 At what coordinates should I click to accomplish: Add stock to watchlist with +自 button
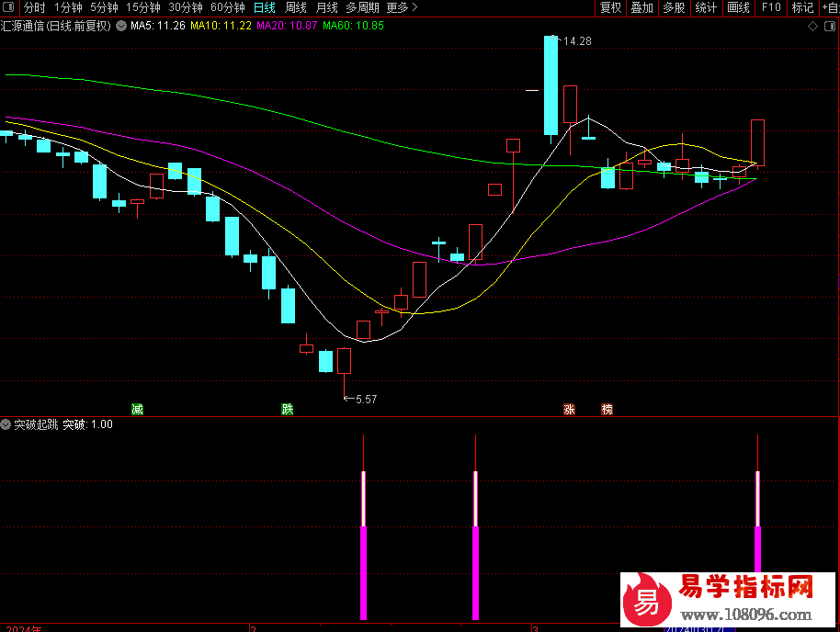[x=831, y=7]
